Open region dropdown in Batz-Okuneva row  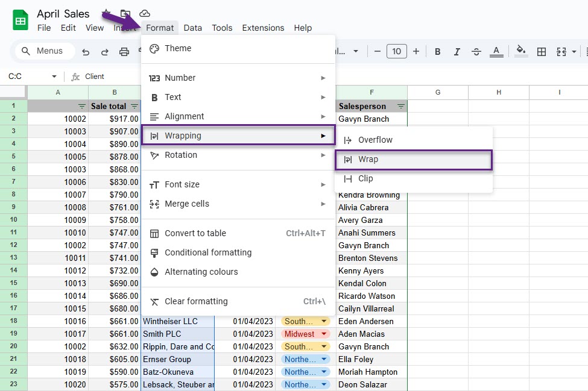[x=324, y=372]
